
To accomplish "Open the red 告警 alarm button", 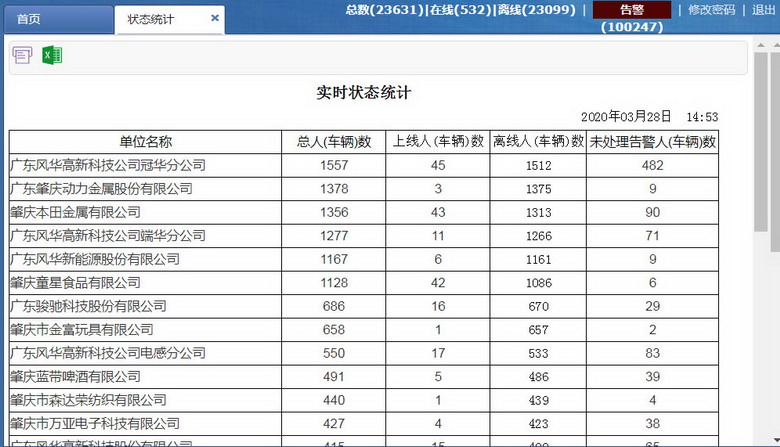I will (631, 10).
